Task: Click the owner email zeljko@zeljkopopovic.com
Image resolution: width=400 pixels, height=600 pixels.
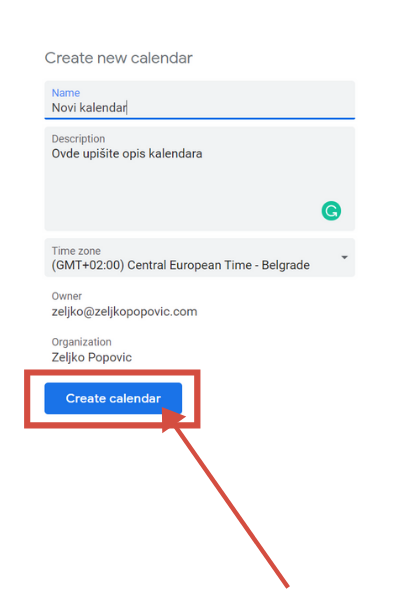Action: 124,311
